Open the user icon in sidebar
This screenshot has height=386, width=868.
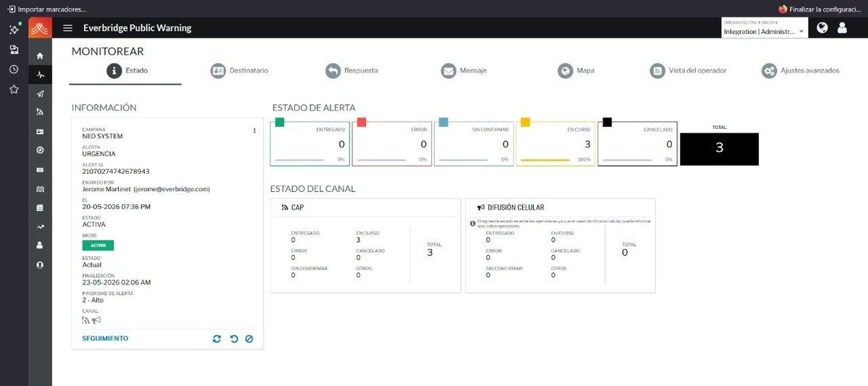pyautogui.click(x=40, y=246)
